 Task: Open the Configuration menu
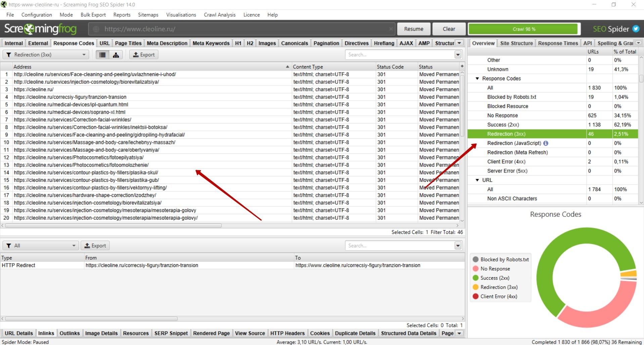click(x=37, y=15)
